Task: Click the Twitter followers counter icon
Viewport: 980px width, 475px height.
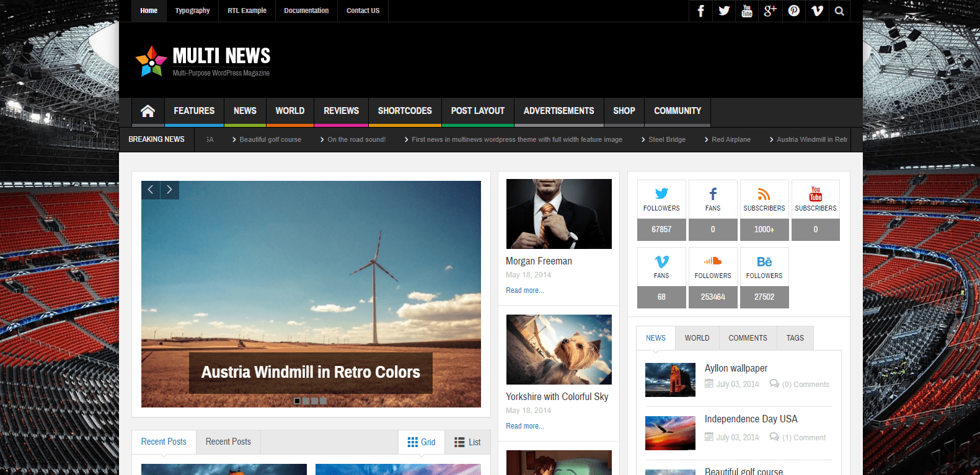Action: (661, 194)
